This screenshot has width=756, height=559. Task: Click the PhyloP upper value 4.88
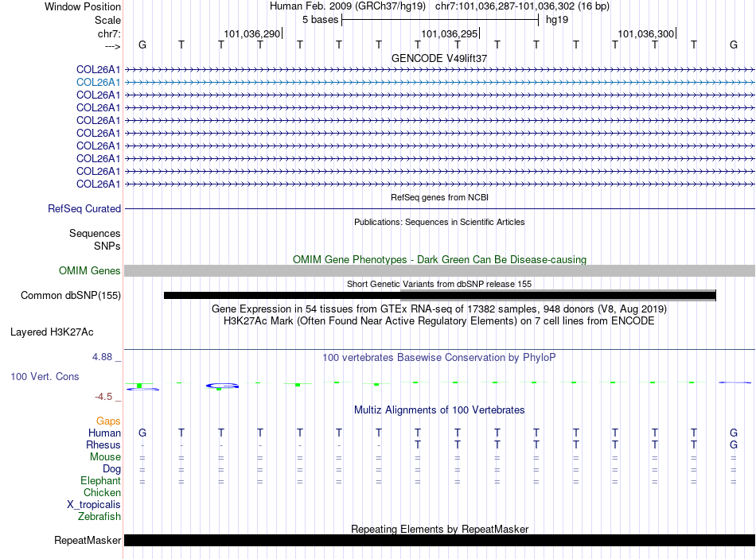(102, 357)
